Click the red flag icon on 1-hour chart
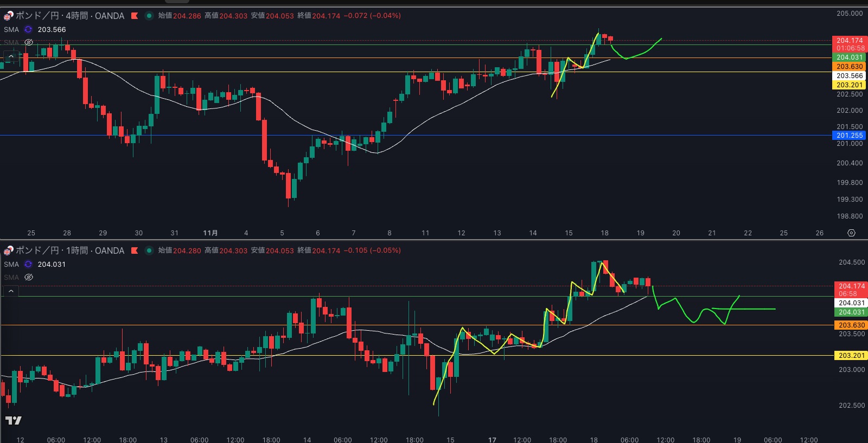The width and height of the screenshot is (868, 443). (x=135, y=251)
